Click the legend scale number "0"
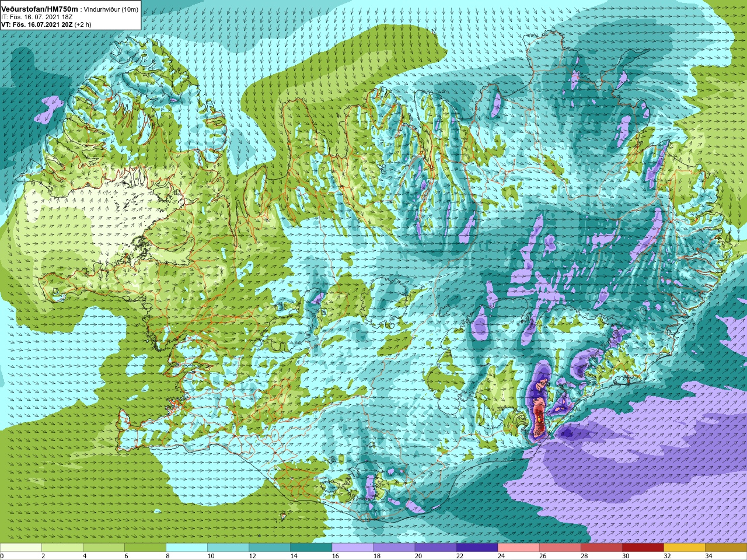Screen dimensions: 747x560 point(2,556)
